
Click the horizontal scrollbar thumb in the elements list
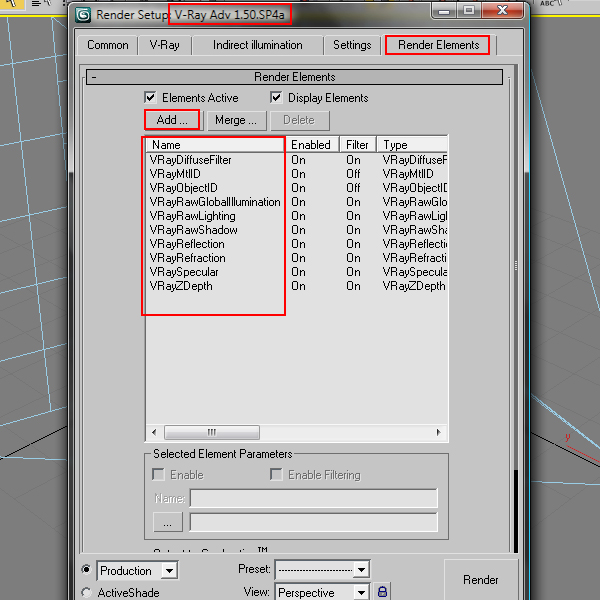click(x=211, y=433)
